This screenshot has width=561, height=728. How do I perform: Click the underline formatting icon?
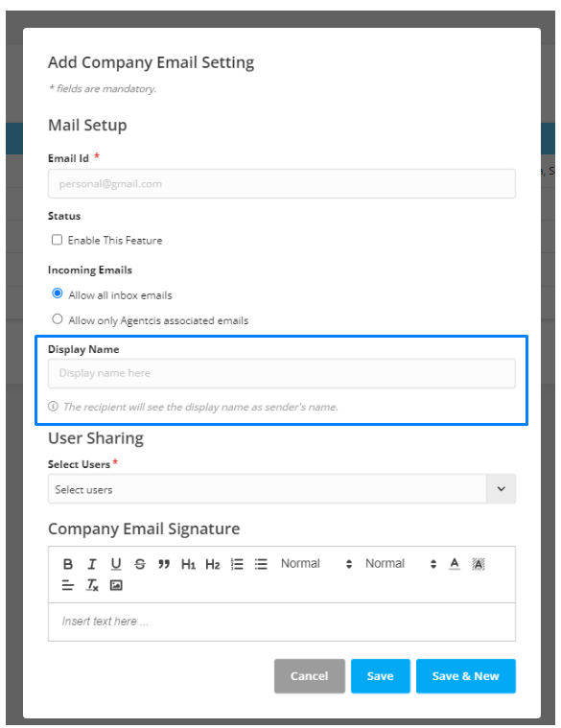click(x=116, y=564)
